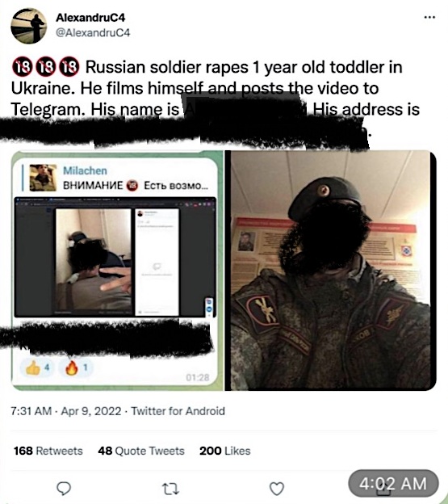Screen dimensions: 448x504
Task: Open the 7:31 AM Apr 9, 2022 timestamp
Action: (66, 411)
